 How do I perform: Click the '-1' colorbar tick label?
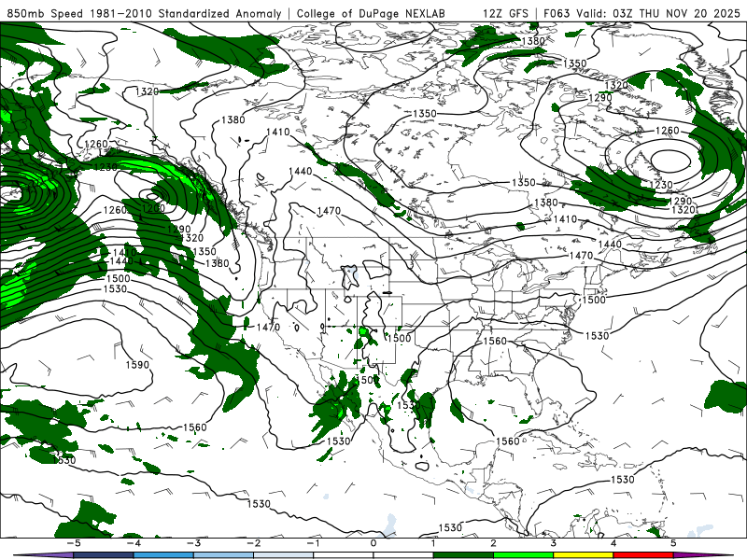pyautogui.click(x=313, y=543)
